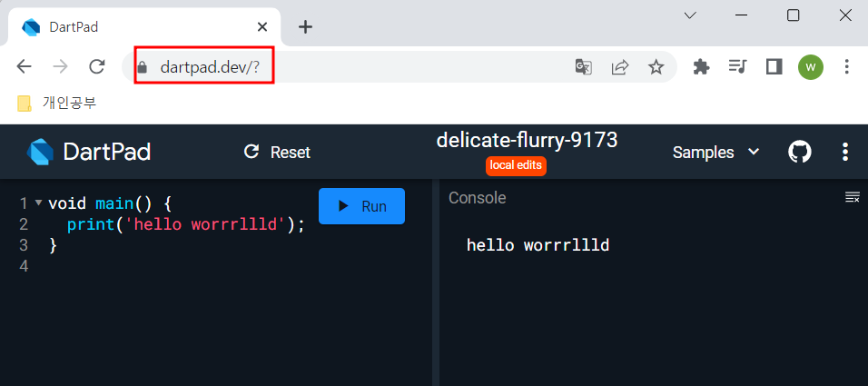The width and height of the screenshot is (868, 386).
Task: Open the profile avatar W
Action: click(811, 67)
